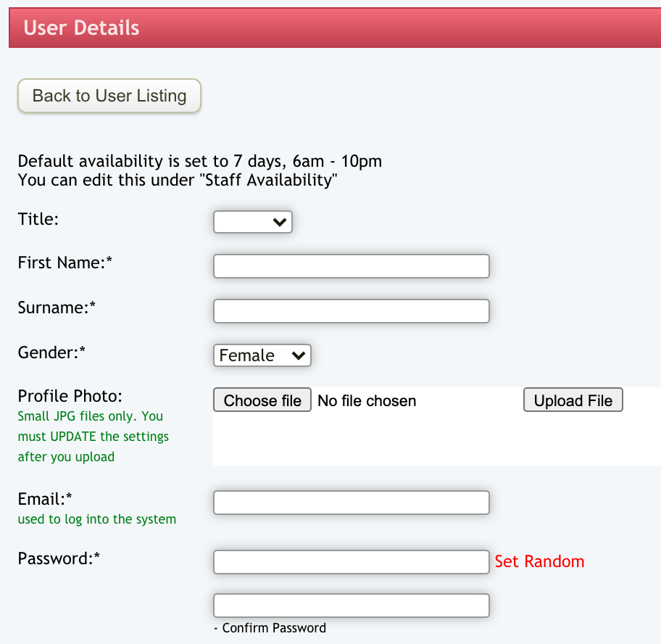Click into the Surname input box
This screenshot has height=644, width=661.
(x=351, y=311)
